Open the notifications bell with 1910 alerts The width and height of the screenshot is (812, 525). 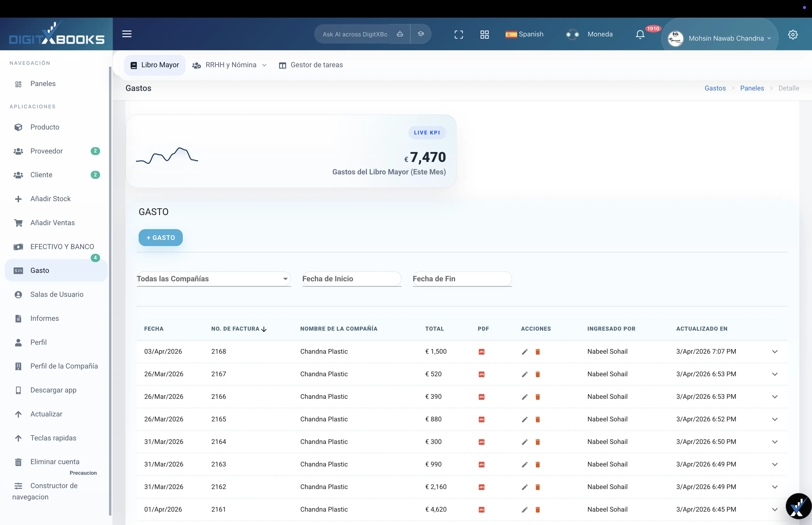(640, 34)
